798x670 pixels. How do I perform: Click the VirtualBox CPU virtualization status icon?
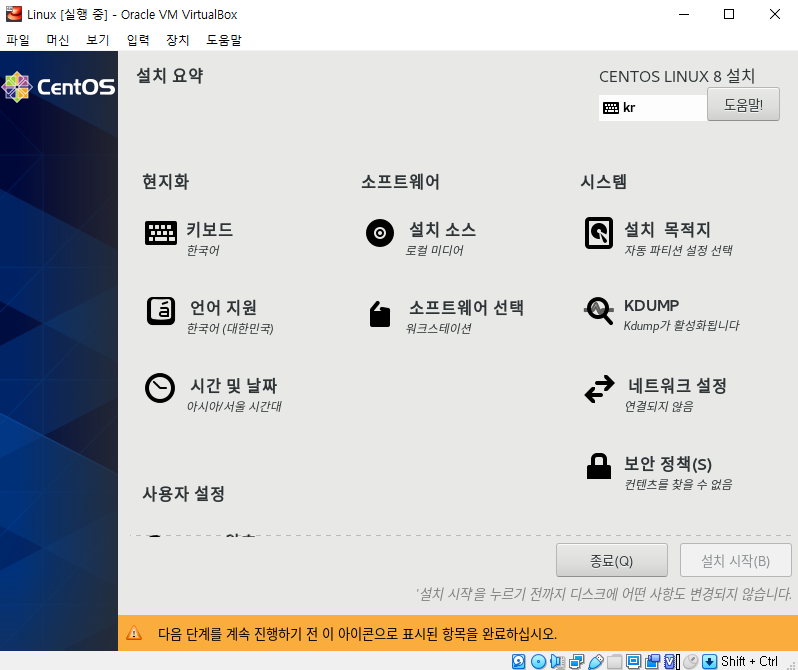pyautogui.click(x=672, y=661)
